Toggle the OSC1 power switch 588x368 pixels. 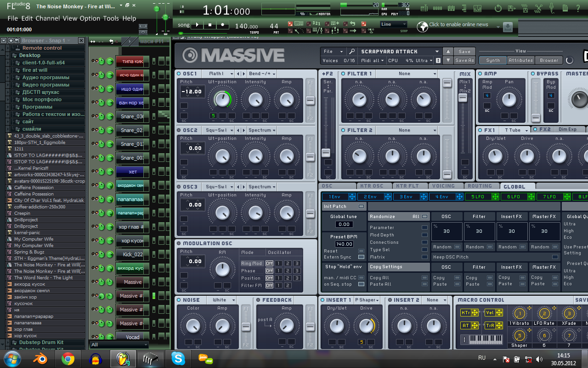click(179, 74)
